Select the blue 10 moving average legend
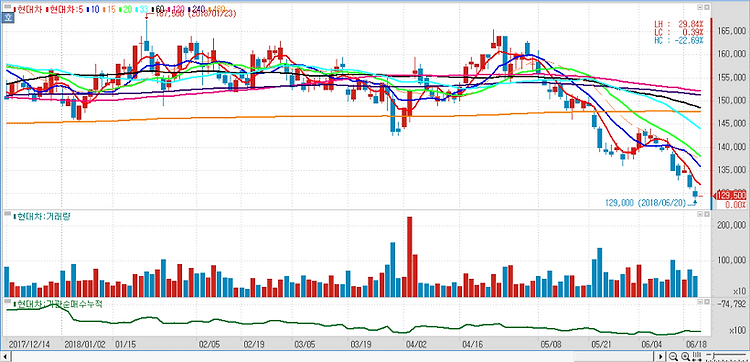750x362 pixels. click(93, 10)
